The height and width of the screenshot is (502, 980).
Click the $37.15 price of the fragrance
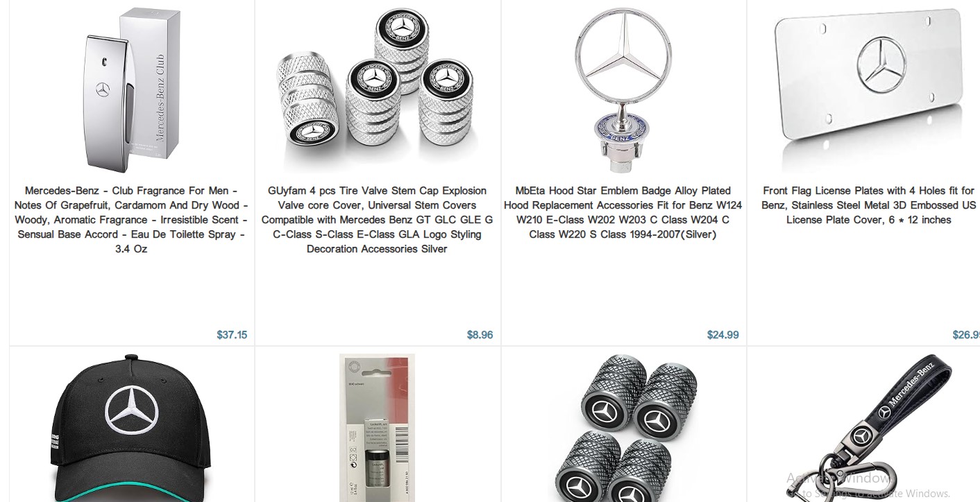tap(232, 335)
